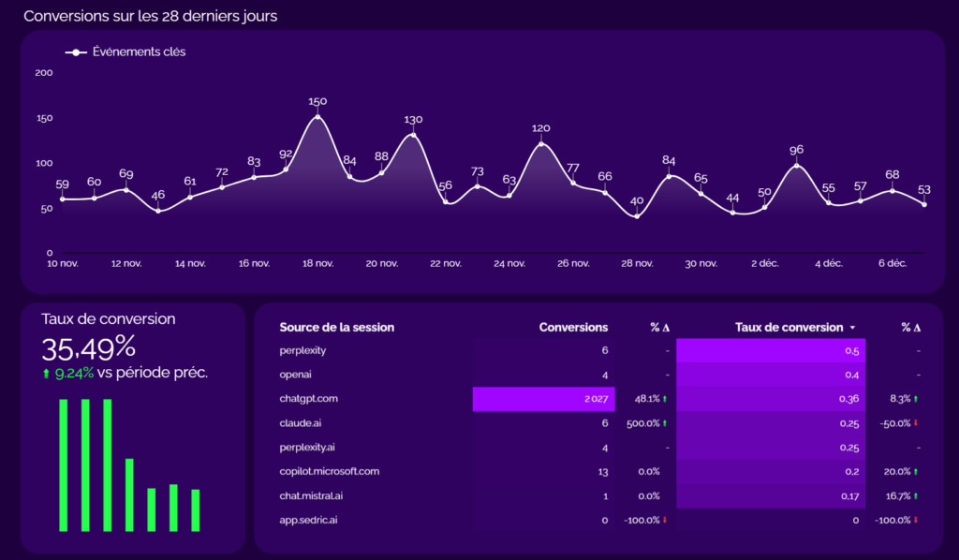The height and width of the screenshot is (560, 959).
Task: Click the up arrow beside chat.mistral.ai's 16.7%
Action: click(915, 495)
